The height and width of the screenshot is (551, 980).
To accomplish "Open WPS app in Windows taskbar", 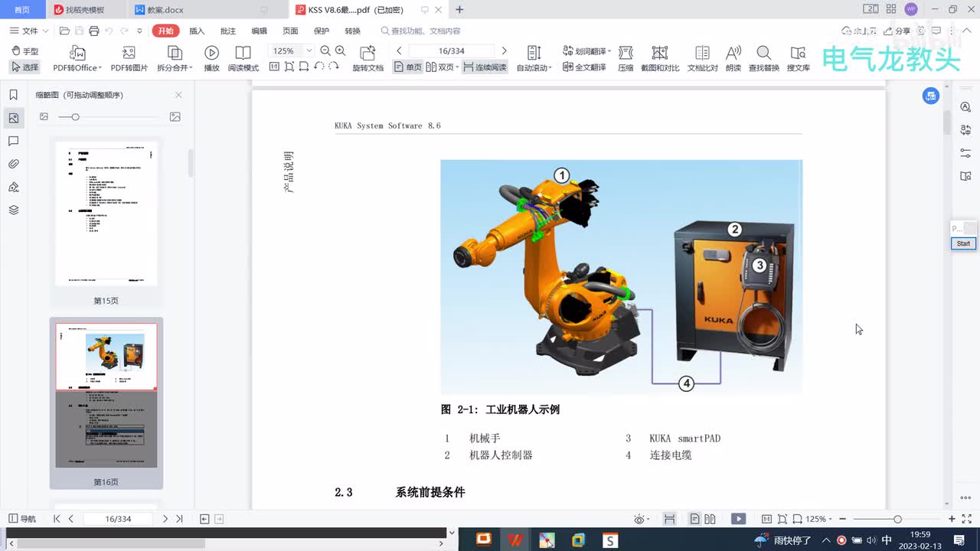I will click(515, 540).
